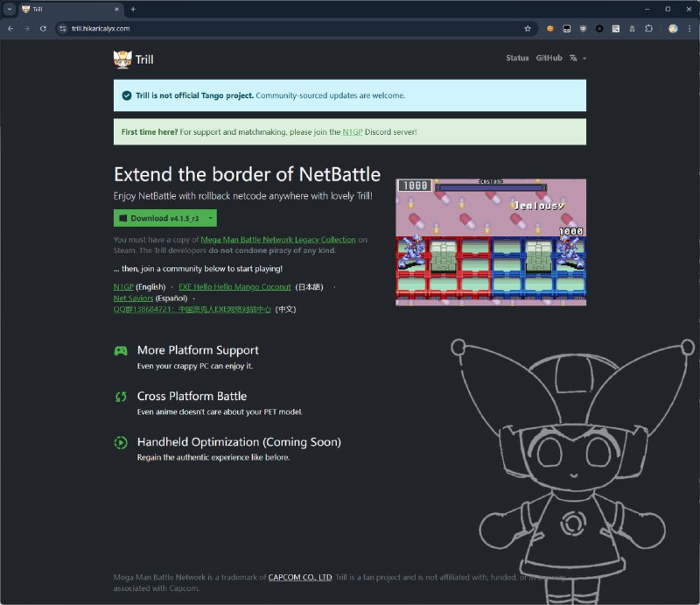The height and width of the screenshot is (605, 700).
Task: Switch to the Trill tab
Action: click(x=72, y=9)
